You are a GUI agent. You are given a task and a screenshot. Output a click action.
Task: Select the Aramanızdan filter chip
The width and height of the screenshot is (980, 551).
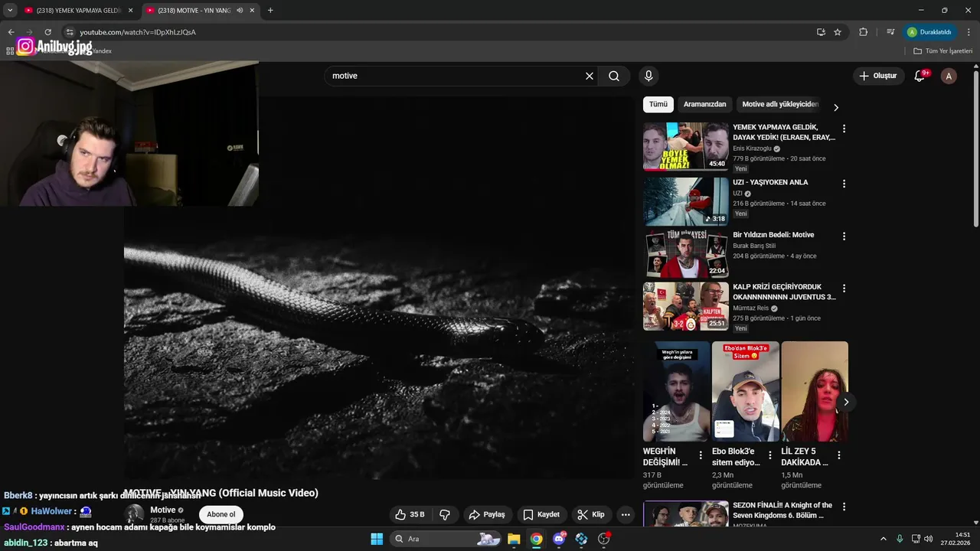pyautogui.click(x=704, y=105)
